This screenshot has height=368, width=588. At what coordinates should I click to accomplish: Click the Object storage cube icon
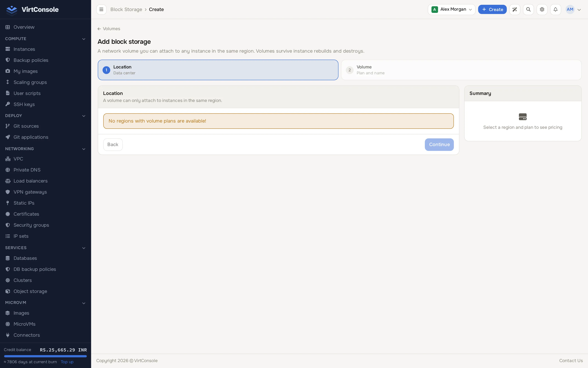pyautogui.click(x=8, y=291)
